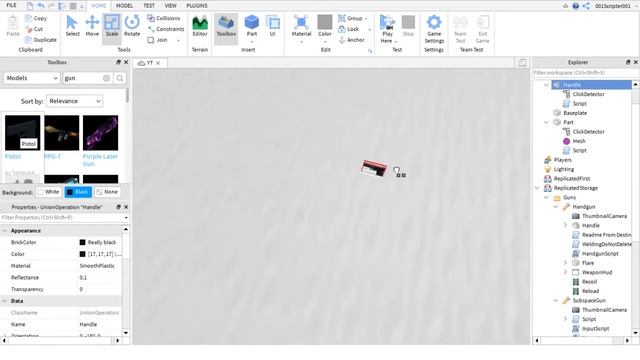Toggle the Collisions option
This screenshot has height=360, width=640.
tap(164, 18)
